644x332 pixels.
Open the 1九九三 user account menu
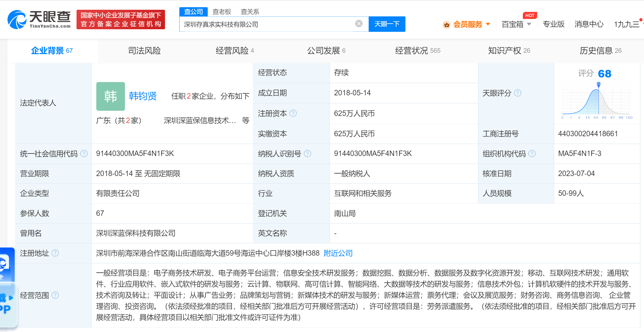(x=627, y=24)
